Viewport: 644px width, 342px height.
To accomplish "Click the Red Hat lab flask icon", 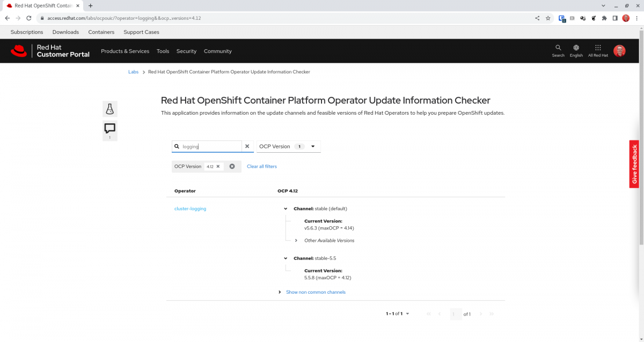I will click(109, 109).
